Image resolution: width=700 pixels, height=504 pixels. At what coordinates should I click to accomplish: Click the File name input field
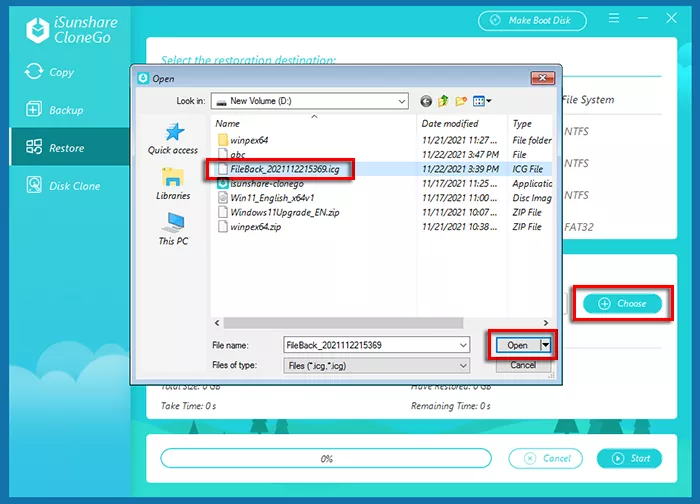tap(376, 345)
